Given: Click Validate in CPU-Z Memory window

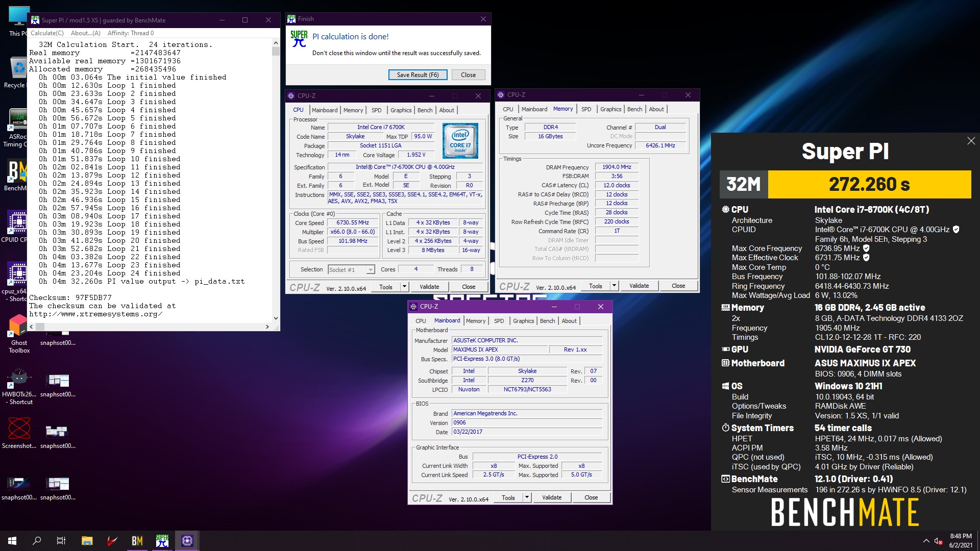Looking at the screenshot, I should click(x=639, y=286).
